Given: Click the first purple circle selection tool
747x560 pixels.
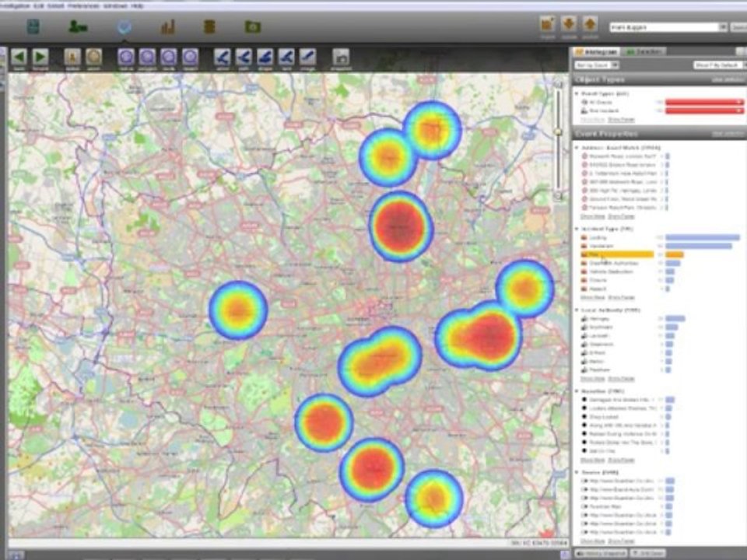Looking at the screenshot, I should tap(126, 57).
